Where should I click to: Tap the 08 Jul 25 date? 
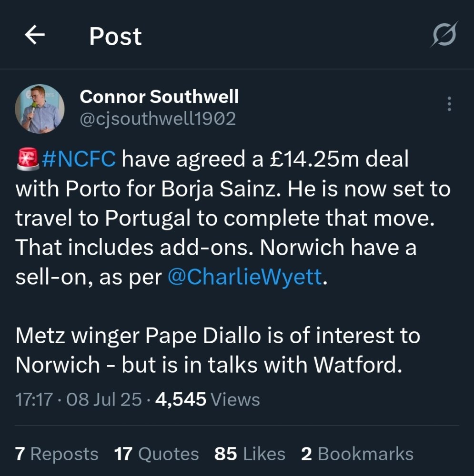tap(104, 399)
